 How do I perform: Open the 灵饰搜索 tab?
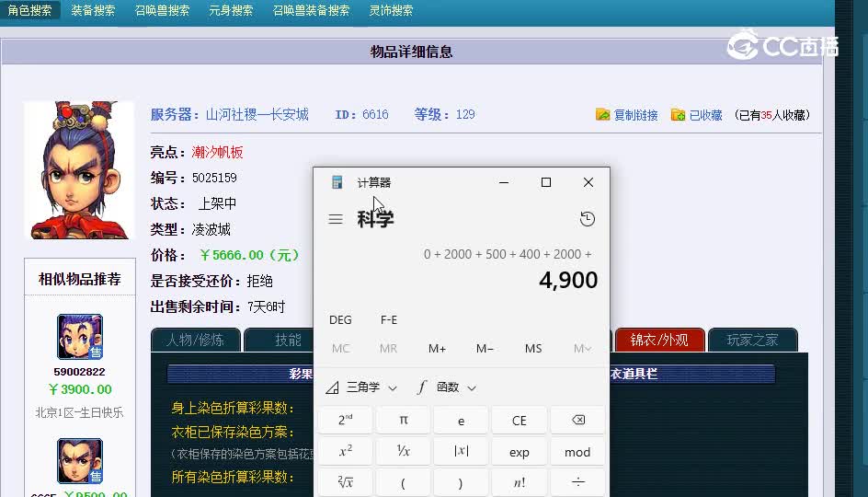391,10
